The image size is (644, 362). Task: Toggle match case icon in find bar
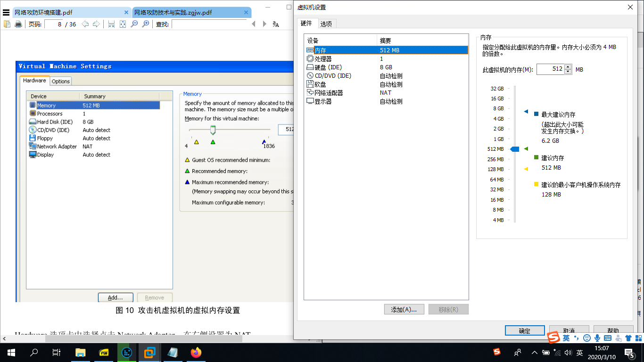click(276, 24)
